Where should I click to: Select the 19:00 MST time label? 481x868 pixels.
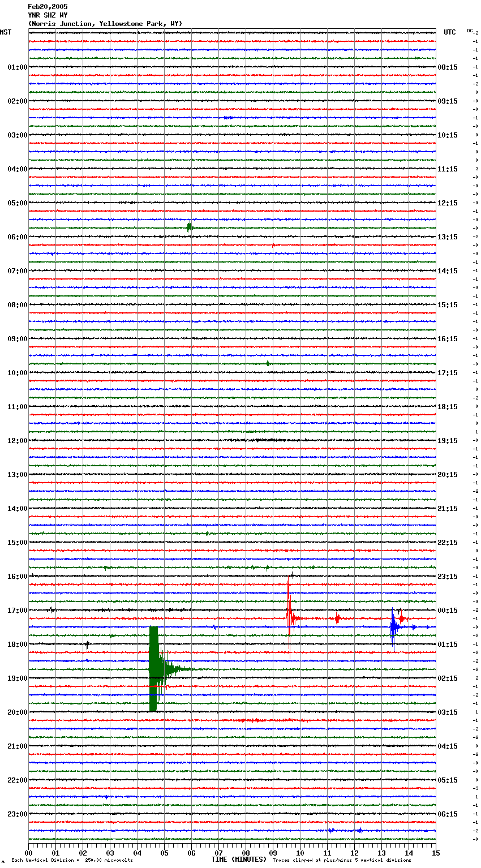18,678
